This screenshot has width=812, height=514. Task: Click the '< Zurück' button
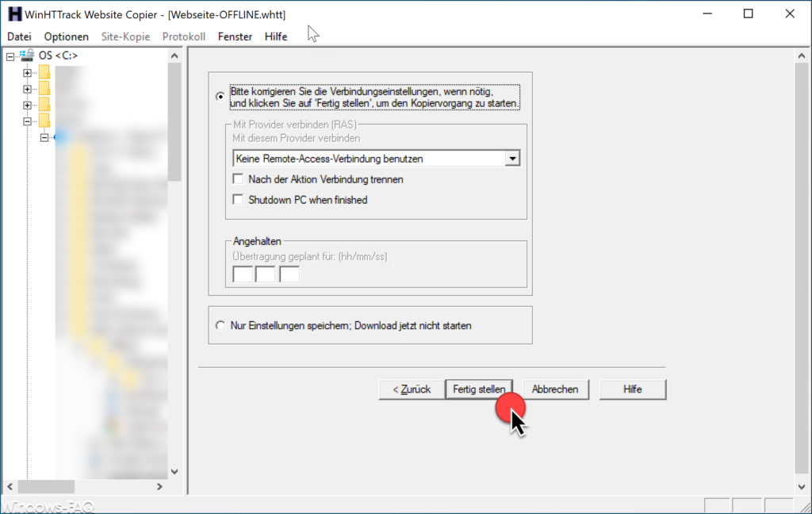412,389
